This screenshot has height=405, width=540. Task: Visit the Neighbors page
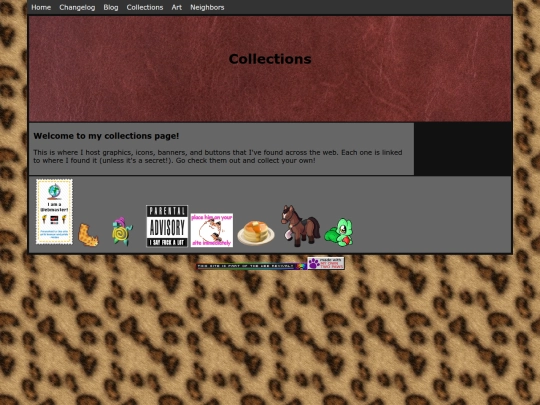tap(207, 7)
